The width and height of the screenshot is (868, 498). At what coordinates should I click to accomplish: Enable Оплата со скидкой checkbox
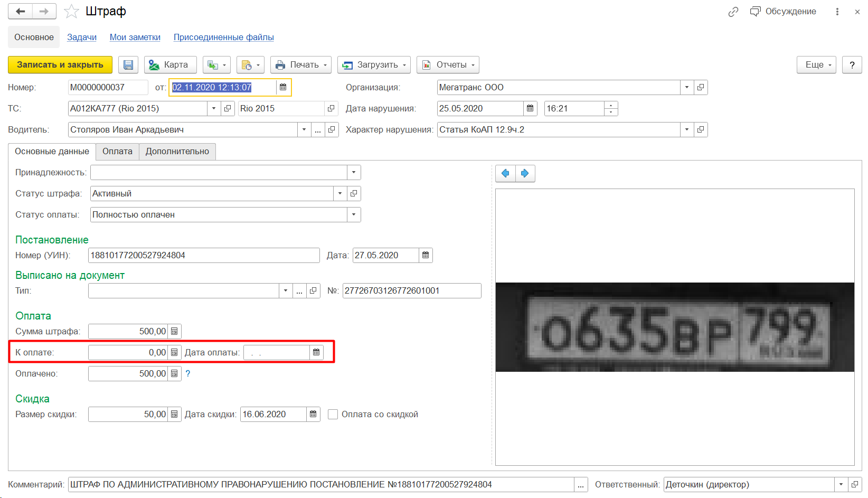click(333, 415)
